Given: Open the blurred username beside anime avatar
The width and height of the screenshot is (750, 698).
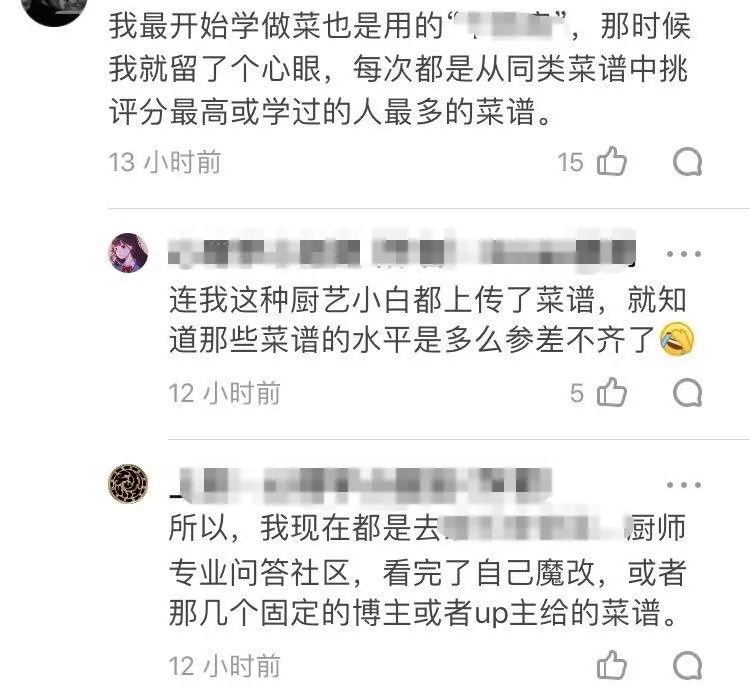Looking at the screenshot, I should [x=402, y=250].
